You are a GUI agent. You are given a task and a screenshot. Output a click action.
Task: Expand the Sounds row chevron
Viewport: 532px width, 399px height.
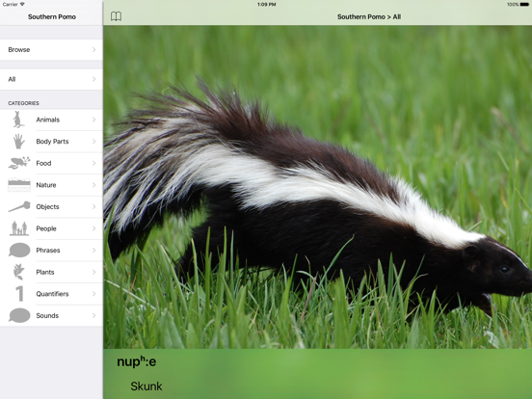point(94,315)
